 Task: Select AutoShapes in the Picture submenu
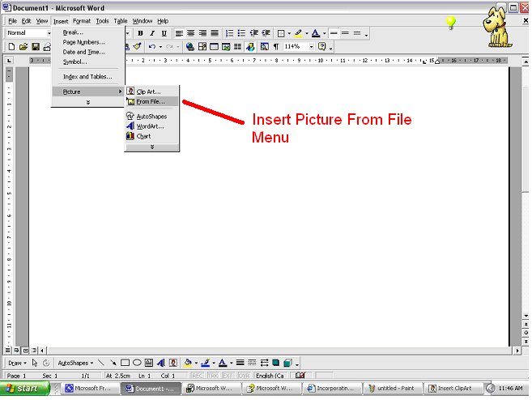coord(152,117)
